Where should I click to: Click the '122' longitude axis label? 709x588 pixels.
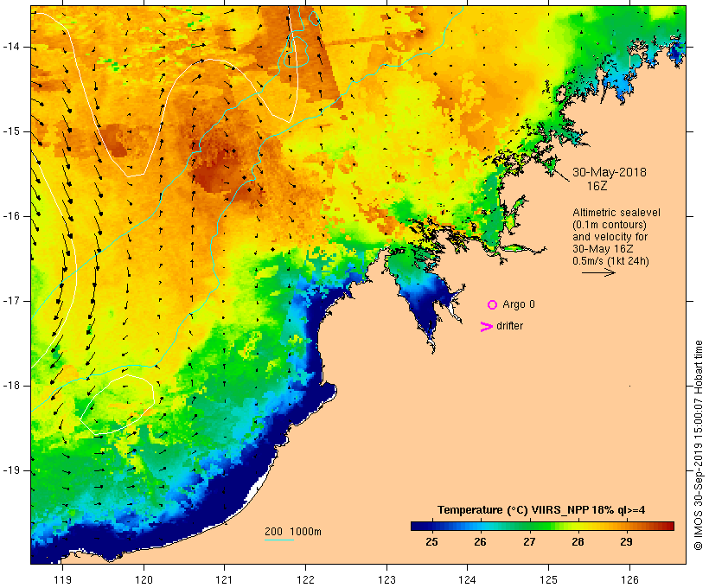(x=306, y=579)
